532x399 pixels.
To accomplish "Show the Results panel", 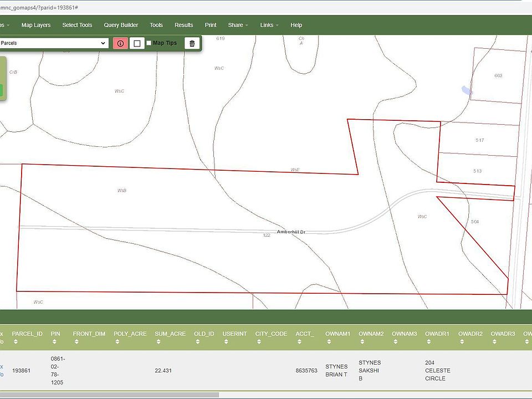I will [183, 25].
